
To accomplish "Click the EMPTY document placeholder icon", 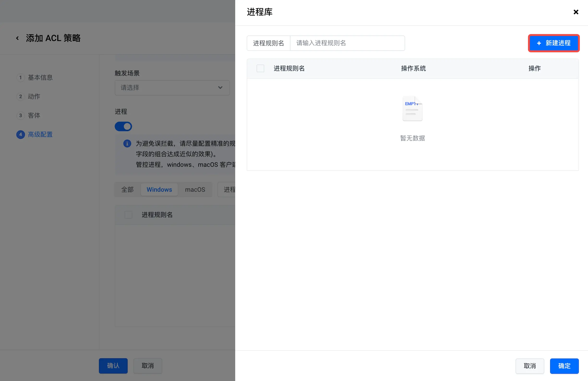I will click(x=412, y=108).
